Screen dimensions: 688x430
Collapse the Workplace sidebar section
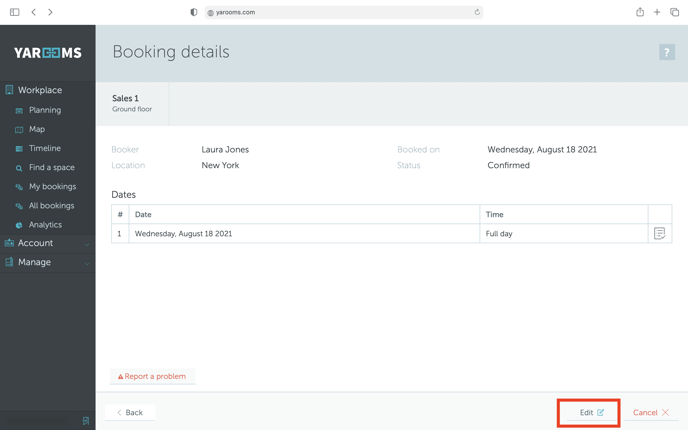click(x=47, y=90)
